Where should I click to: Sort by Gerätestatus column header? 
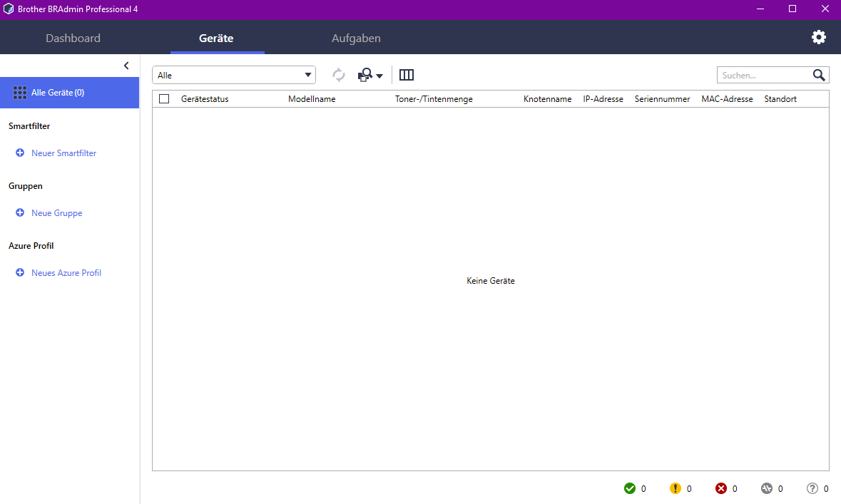coord(205,99)
